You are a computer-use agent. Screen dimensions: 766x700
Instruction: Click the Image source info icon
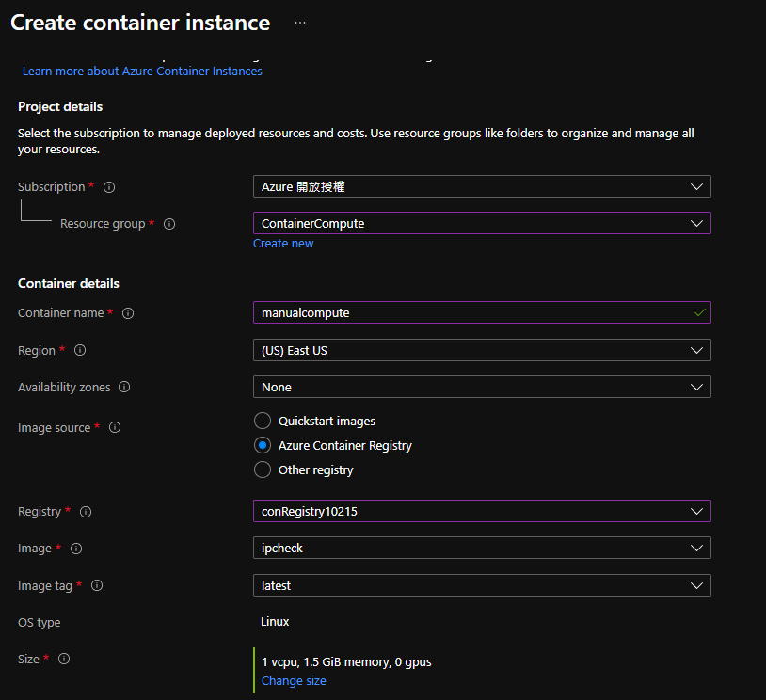tap(115, 428)
